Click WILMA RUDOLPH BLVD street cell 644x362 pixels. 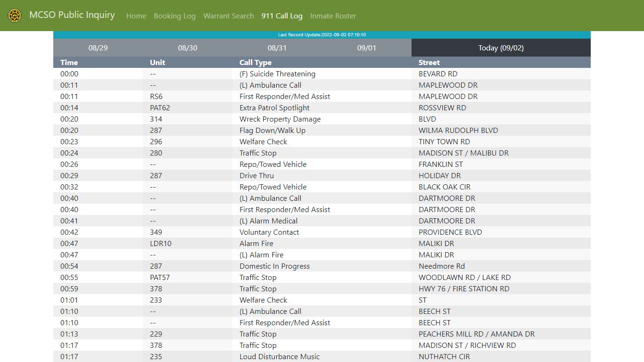pyautogui.click(x=501, y=130)
